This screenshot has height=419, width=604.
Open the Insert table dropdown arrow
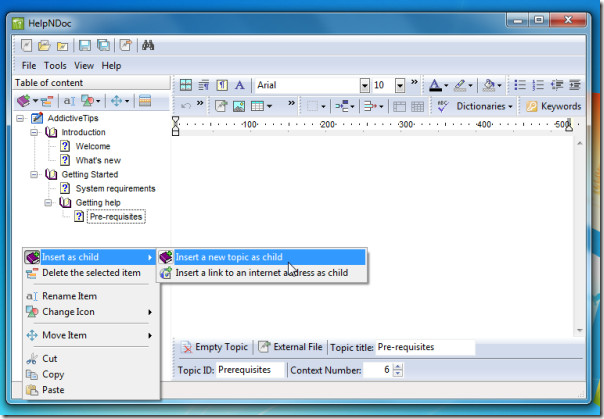269,106
